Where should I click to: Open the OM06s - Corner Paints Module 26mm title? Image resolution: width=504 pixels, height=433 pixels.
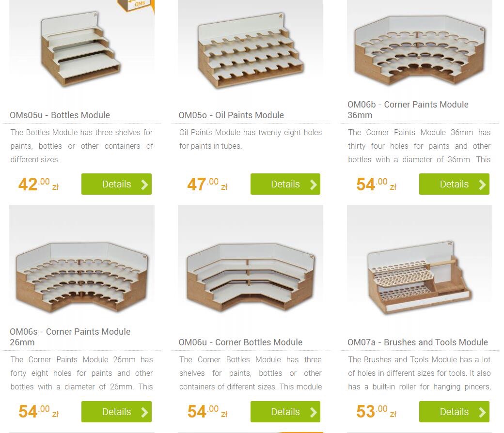coord(70,337)
